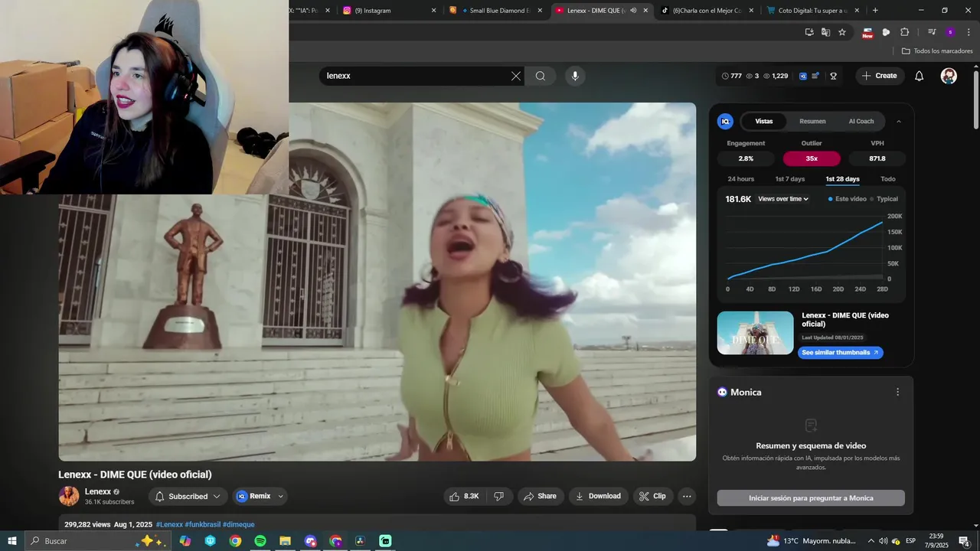Screen dimensions: 980x551
Task: Switch to the Instagram browser tab
Action: click(389, 11)
